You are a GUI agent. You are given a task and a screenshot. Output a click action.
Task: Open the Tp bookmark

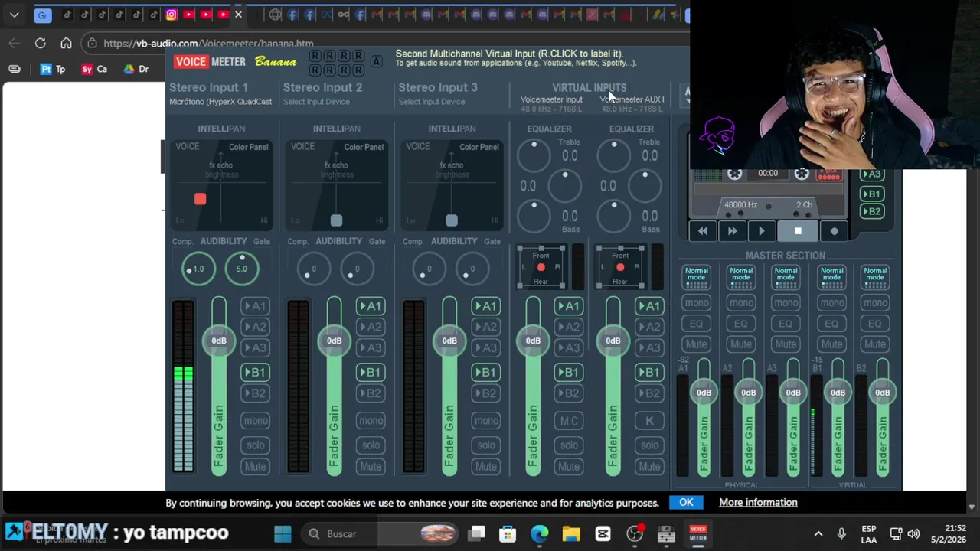pyautogui.click(x=53, y=69)
